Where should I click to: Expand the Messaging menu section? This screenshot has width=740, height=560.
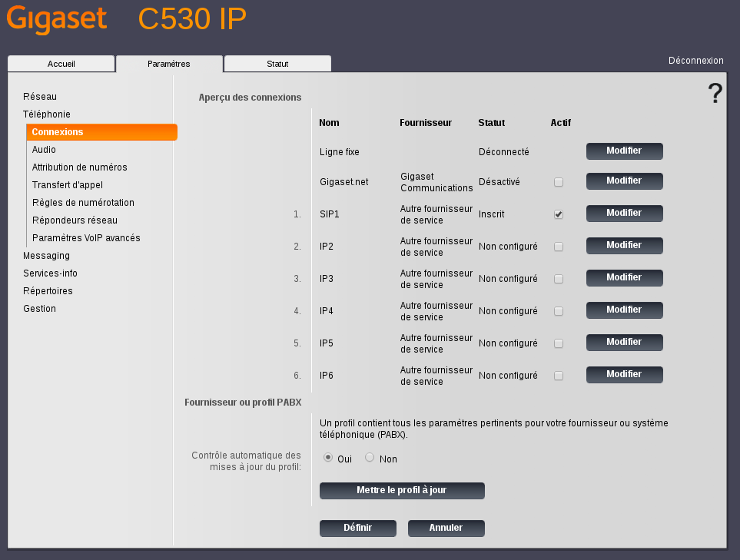[46, 256]
